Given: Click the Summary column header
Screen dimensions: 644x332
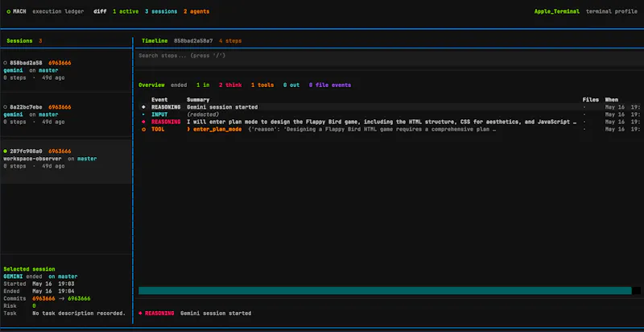Looking at the screenshot, I should pos(198,99).
